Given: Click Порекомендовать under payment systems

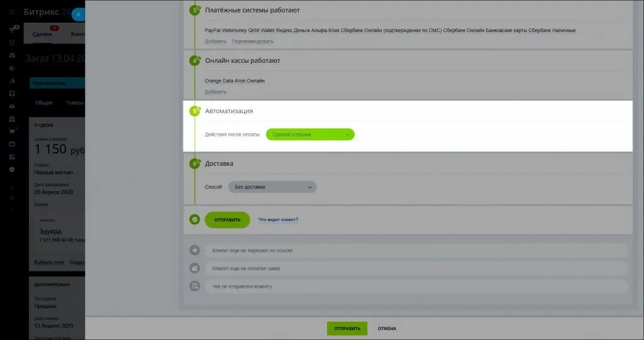Looking at the screenshot, I should (253, 41).
